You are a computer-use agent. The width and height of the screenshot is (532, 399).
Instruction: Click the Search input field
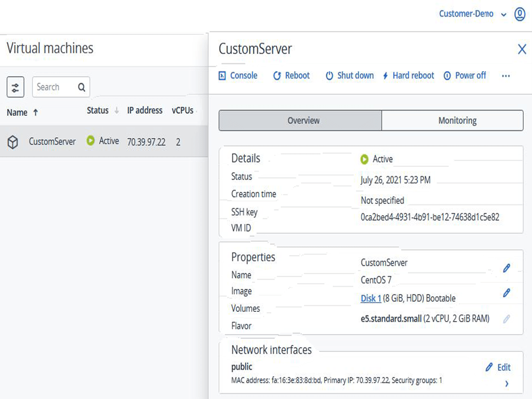[x=55, y=87]
